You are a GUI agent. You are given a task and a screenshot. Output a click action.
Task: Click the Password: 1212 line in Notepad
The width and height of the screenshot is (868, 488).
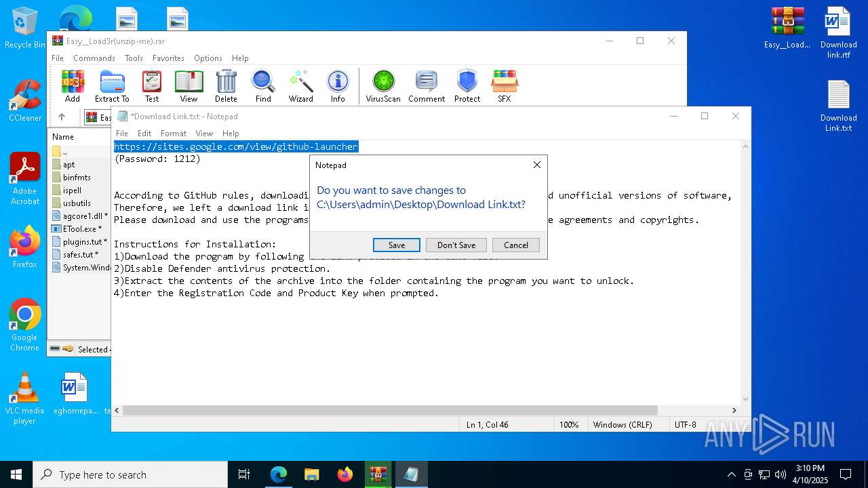pos(157,159)
